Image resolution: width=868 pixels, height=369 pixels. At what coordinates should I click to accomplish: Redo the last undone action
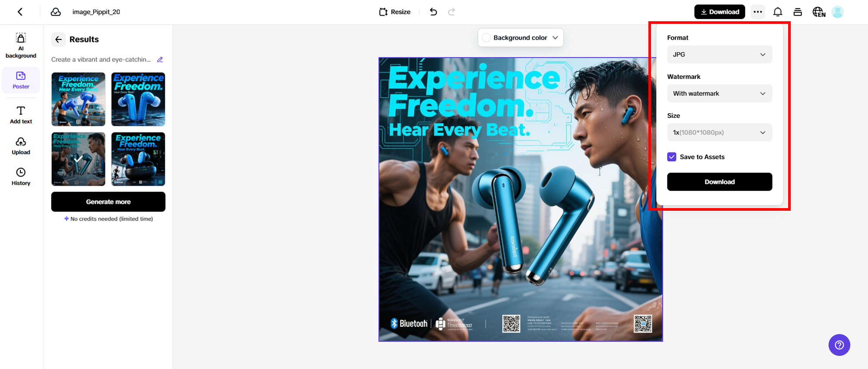click(x=451, y=12)
